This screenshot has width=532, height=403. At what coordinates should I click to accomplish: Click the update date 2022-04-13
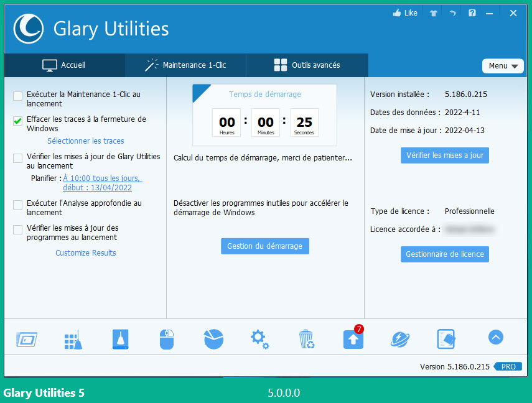(x=464, y=130)
